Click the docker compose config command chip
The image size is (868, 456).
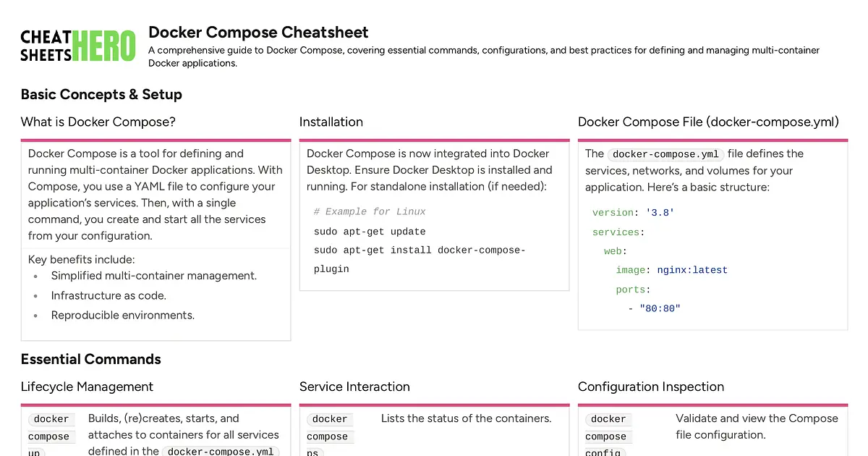(608, 434)
